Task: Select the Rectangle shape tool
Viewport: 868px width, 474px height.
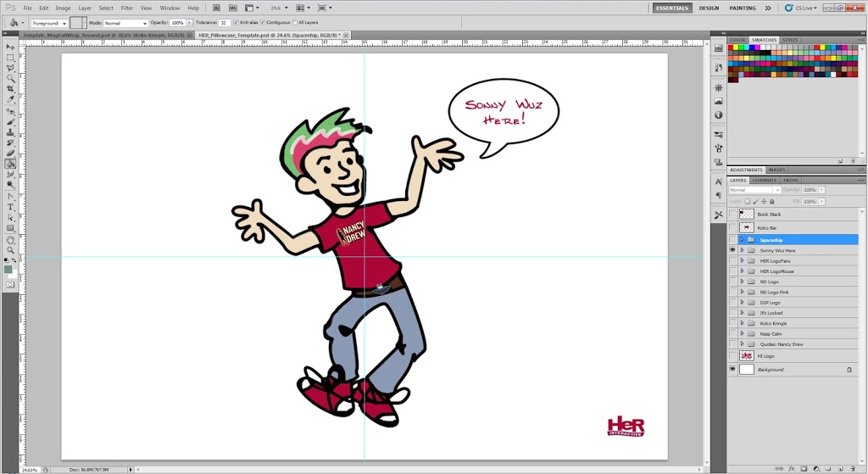Action: pos(10,228)
